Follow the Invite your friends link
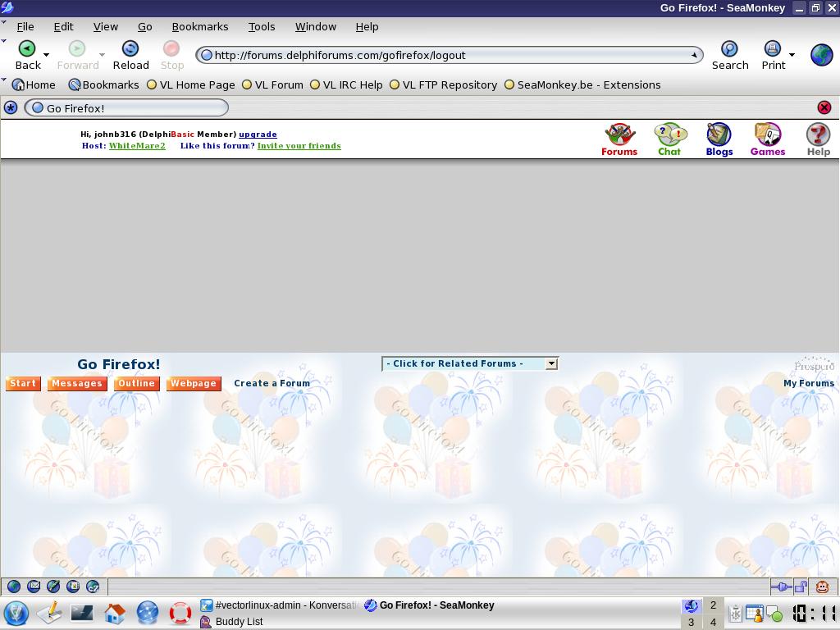 point(299,146)
